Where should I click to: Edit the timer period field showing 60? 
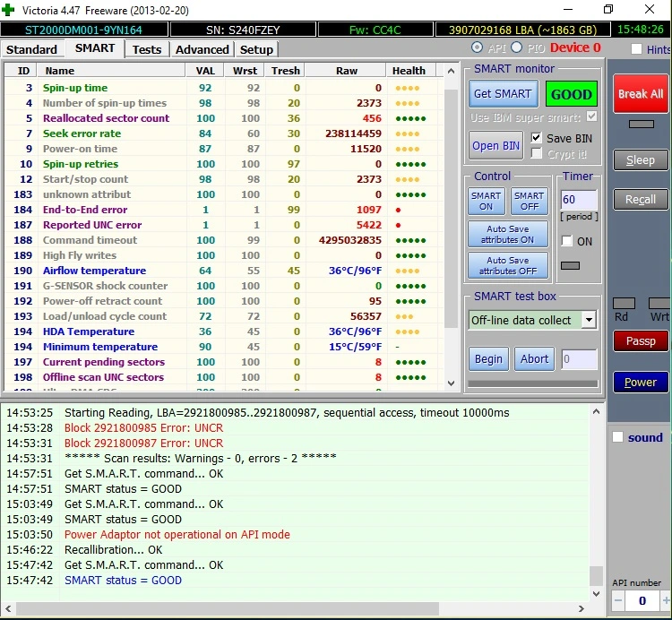[x=579, y=200]
